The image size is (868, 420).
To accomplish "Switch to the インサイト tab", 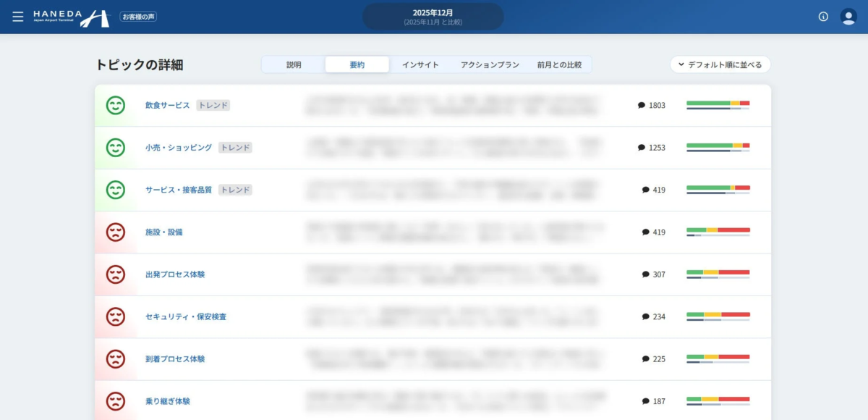I will pyautogui.click(x=420, y=64).
